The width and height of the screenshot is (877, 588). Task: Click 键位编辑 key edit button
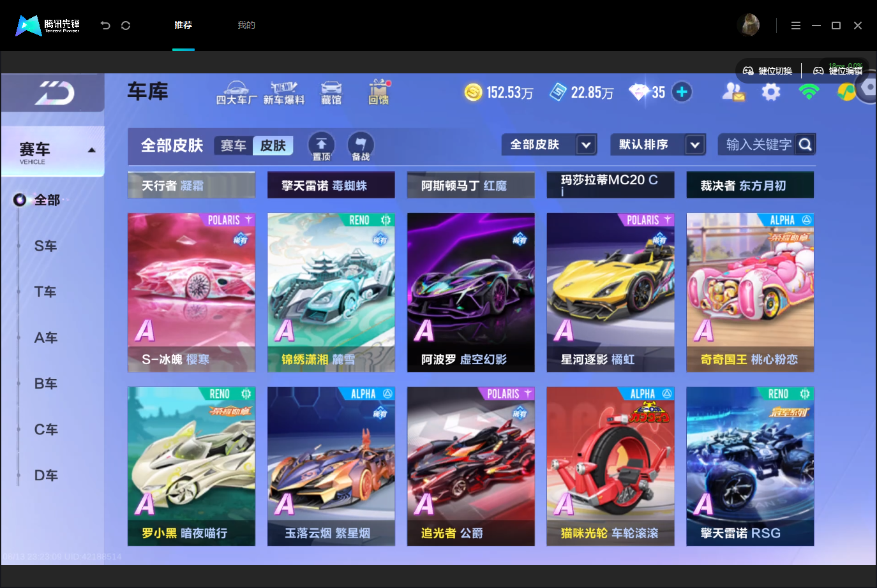coord(838,71)
